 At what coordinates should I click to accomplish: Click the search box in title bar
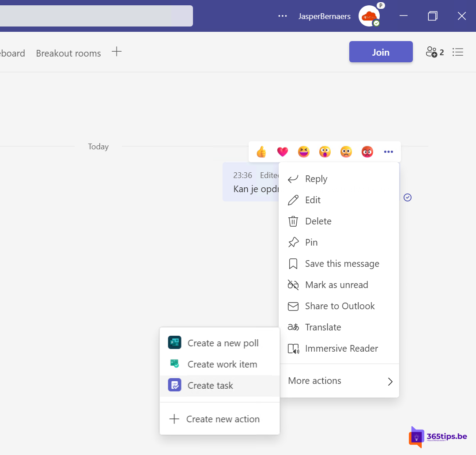point(96,16)
